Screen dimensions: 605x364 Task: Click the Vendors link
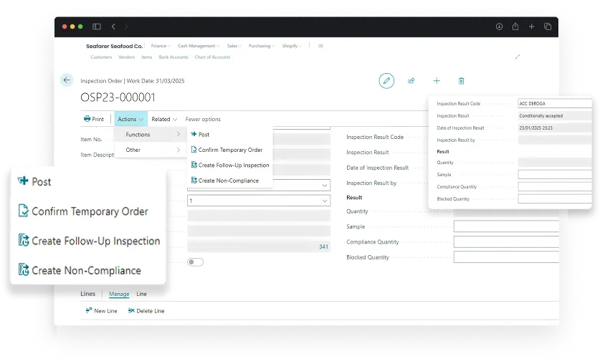coord(126,57)
